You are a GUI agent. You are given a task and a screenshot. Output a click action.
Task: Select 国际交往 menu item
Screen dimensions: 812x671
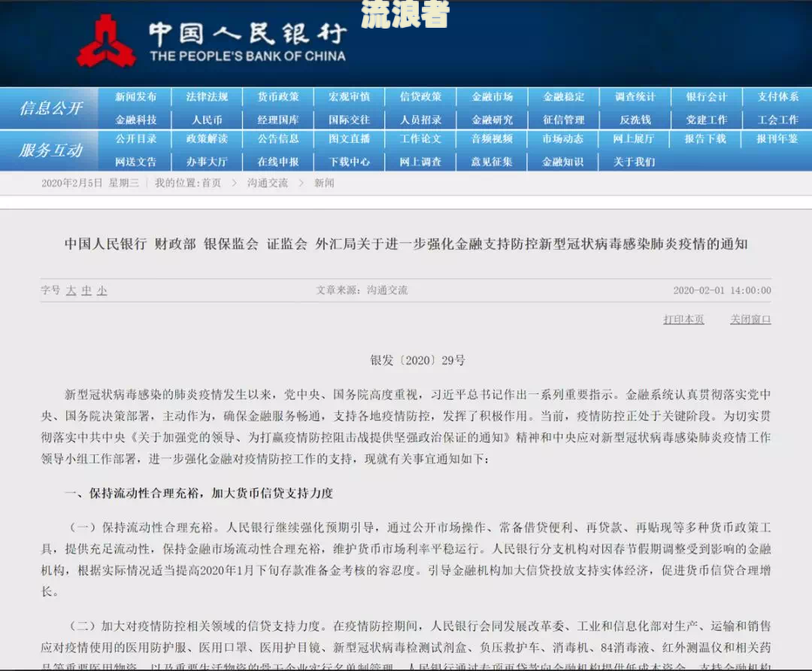(350, 120)
